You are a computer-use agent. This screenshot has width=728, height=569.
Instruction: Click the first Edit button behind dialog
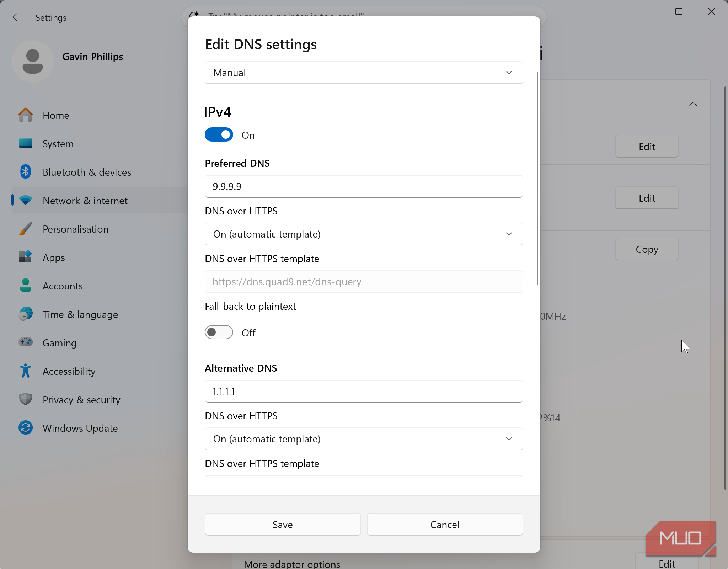tap(647, 146)
